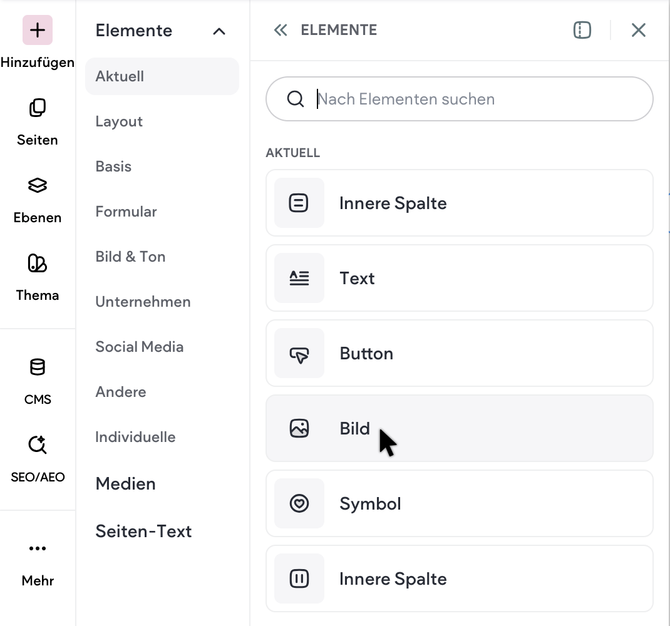The width and height of the screenshot is (670, 626).
Task: Open the Seiten pages panel
Action: pyautogui.click(x=38, y=122)
